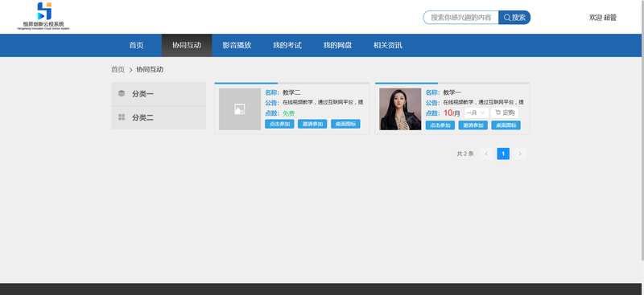
Task: Click the placeholder image of 教学二
Action: click(240, 109)
